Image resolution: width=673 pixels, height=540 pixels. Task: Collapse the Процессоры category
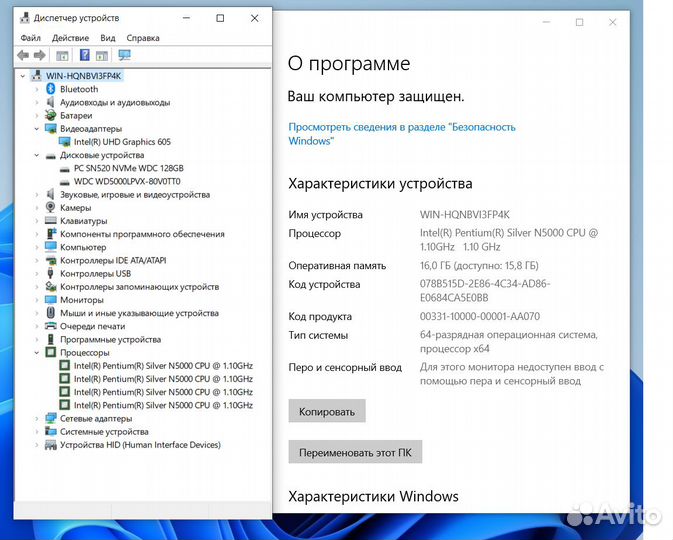36,352
